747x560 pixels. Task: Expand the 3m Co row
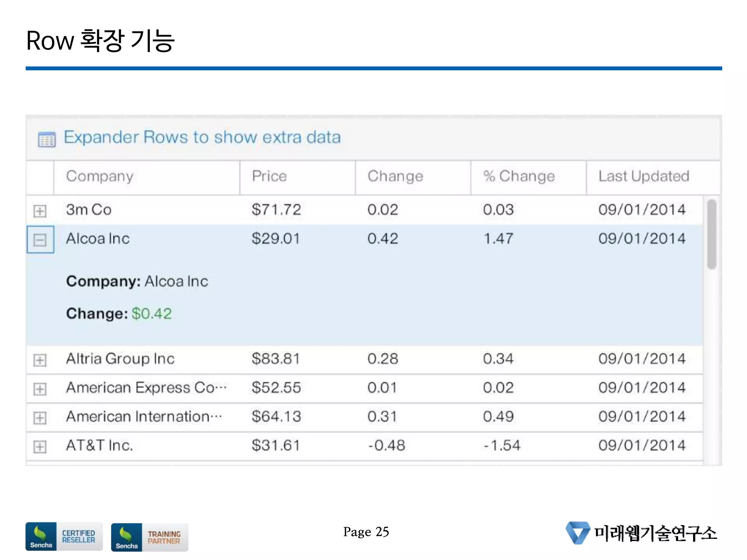tap(40, 211)
